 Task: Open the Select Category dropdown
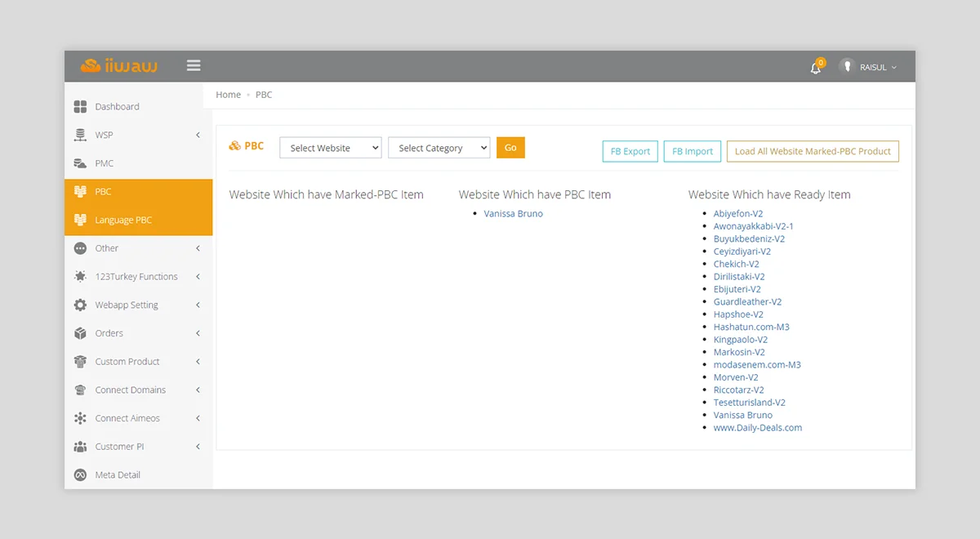click(439, 148)
